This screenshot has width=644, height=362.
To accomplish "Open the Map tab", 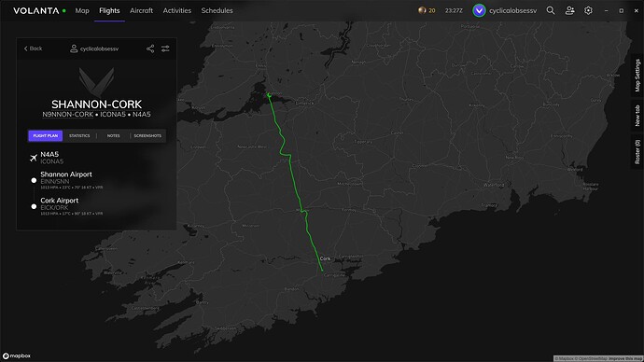I will [82, 10].
